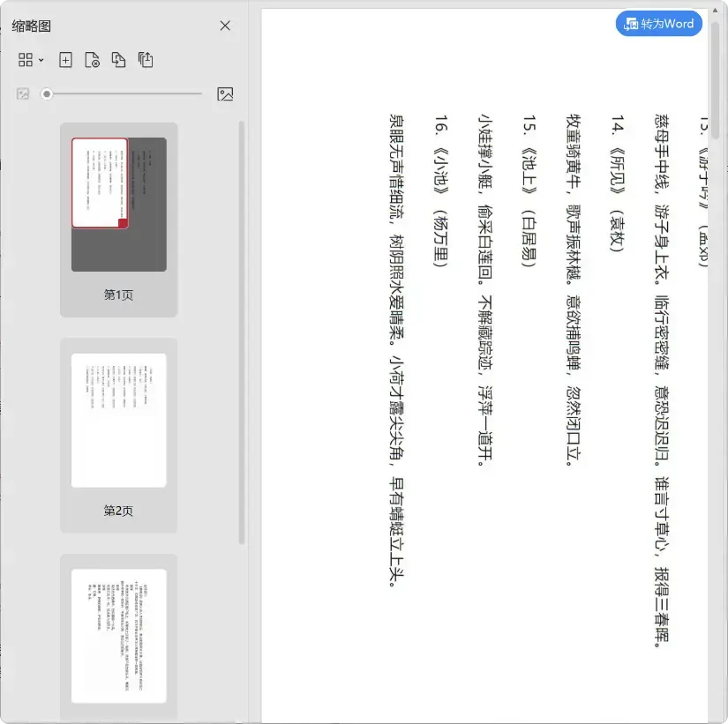Close the 缩略图 thumbnail panel
This screenshot has width=728, height=724.
click(225, 26)
